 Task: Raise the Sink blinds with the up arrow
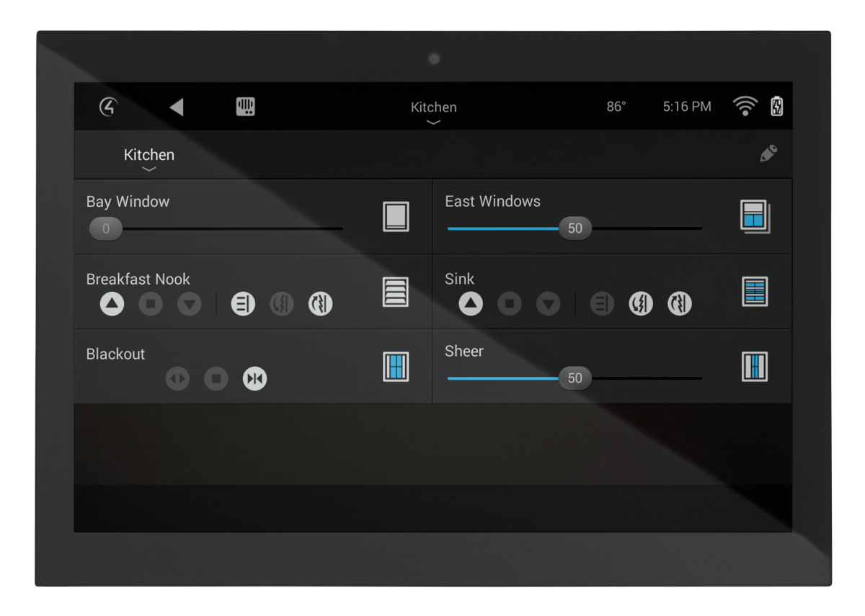coord(471,304)
